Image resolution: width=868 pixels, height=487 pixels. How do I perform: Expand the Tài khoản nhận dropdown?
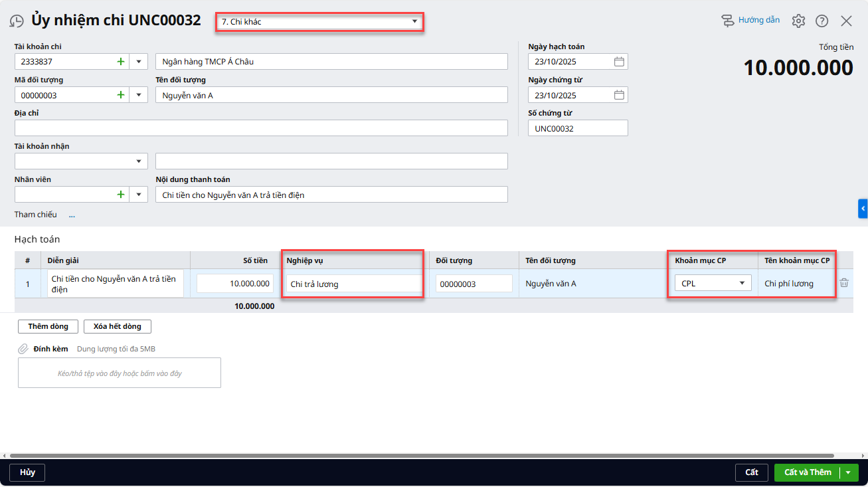point(139,161)
